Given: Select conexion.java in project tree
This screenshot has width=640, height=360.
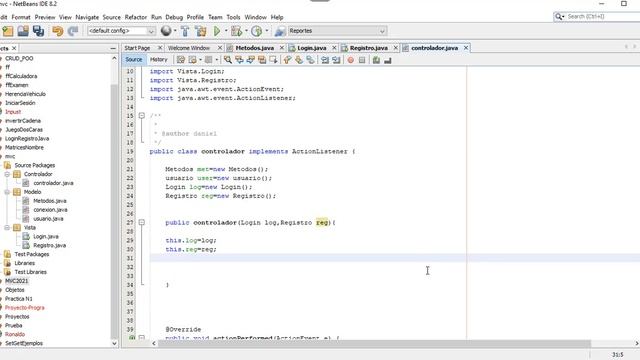Looking at the screenshot, I should (x=50, y=210).
